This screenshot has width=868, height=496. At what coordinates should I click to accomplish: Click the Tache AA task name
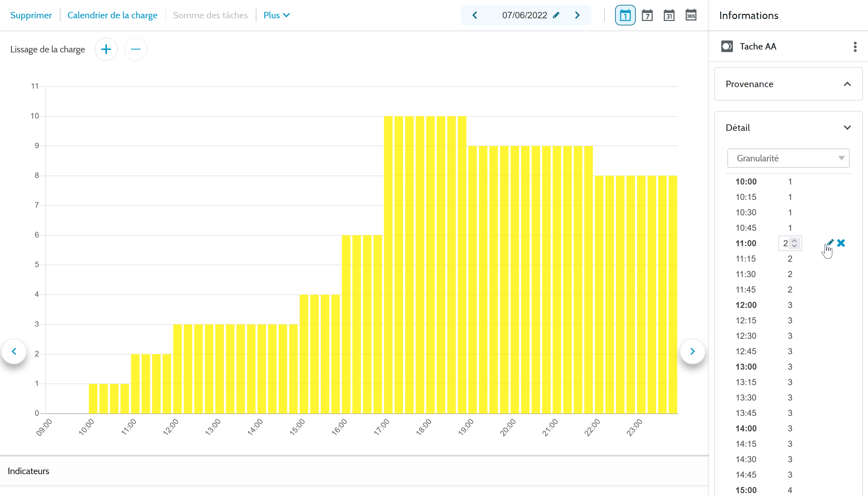coord(758,46)
